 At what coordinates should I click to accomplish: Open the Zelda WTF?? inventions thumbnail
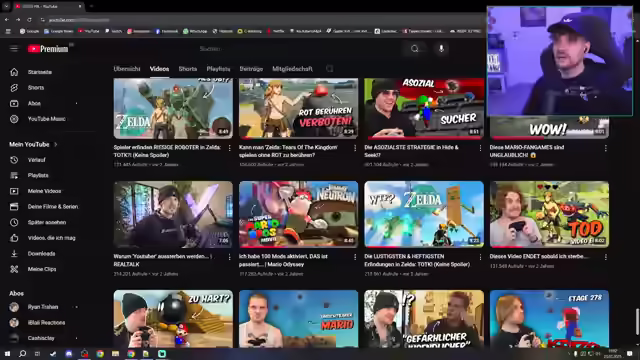[x=424, y=214]
